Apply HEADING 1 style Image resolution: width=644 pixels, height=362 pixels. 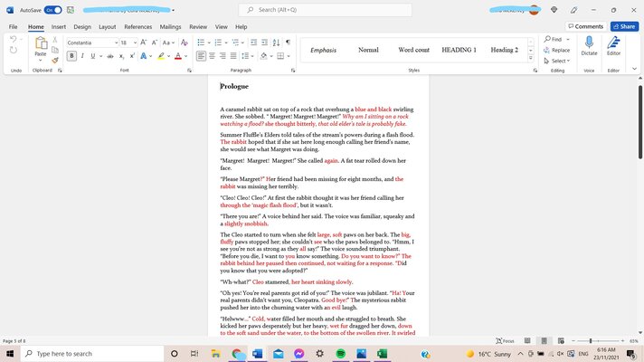[x=459, y=50]
